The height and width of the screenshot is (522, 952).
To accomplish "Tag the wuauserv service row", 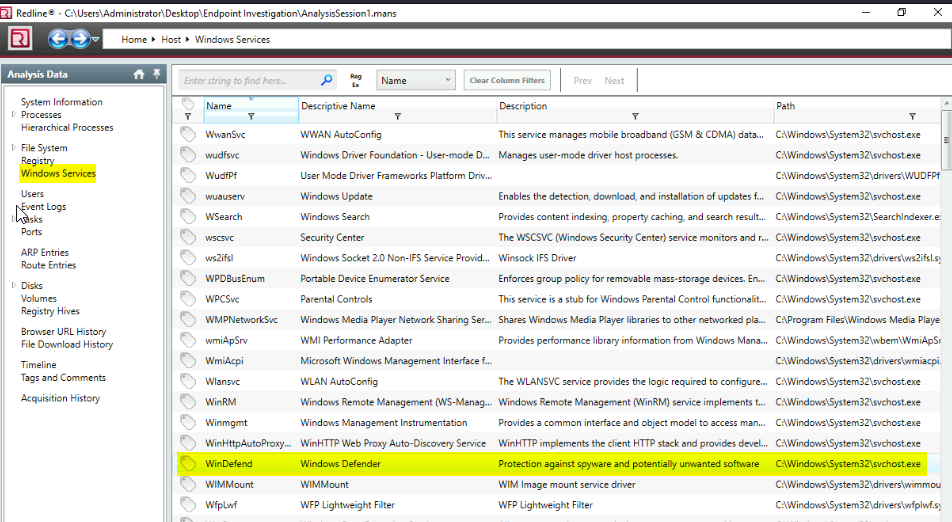I will pyautogui.click(x=188, y=196).
